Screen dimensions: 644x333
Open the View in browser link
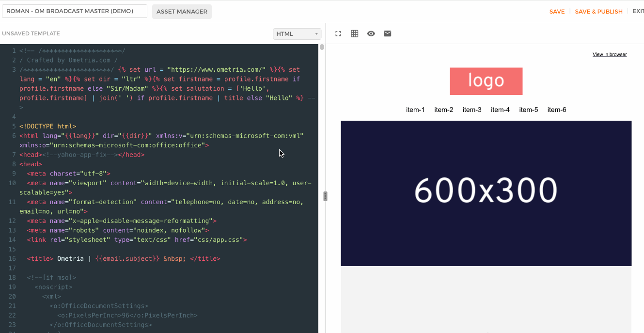tap(610, 54)
